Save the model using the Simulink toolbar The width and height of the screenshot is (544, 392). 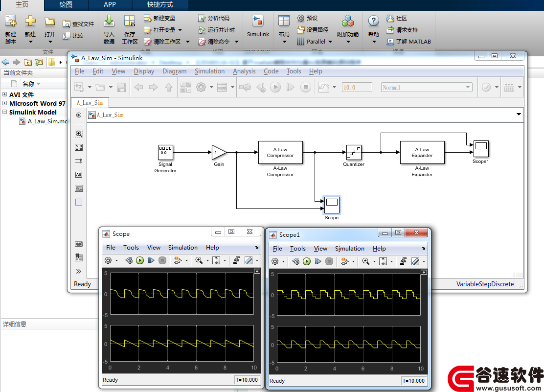pos(121,87)
